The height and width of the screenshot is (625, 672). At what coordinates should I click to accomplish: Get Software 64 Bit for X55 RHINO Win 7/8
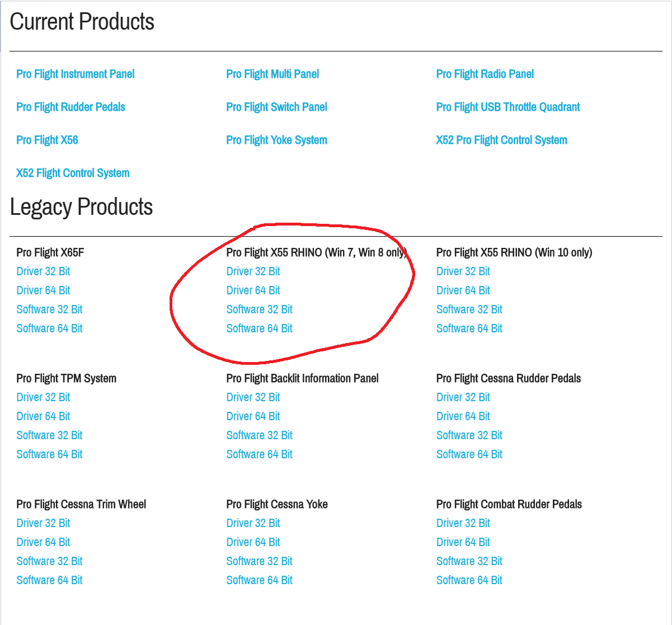tap(259, 328)
